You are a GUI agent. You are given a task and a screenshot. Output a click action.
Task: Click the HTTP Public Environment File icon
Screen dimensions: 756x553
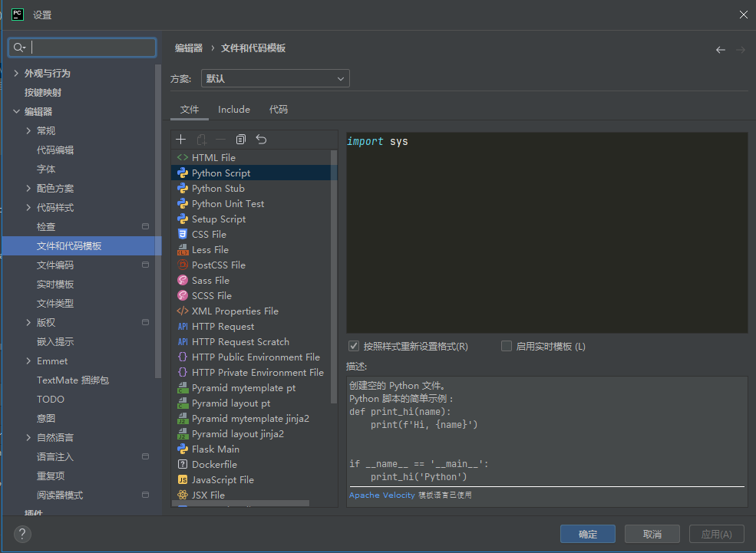(x=182, y=357)
